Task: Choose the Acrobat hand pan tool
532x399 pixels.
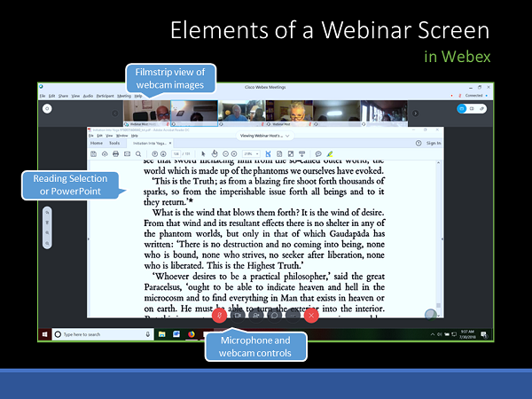Action: [x=215, y=153]
